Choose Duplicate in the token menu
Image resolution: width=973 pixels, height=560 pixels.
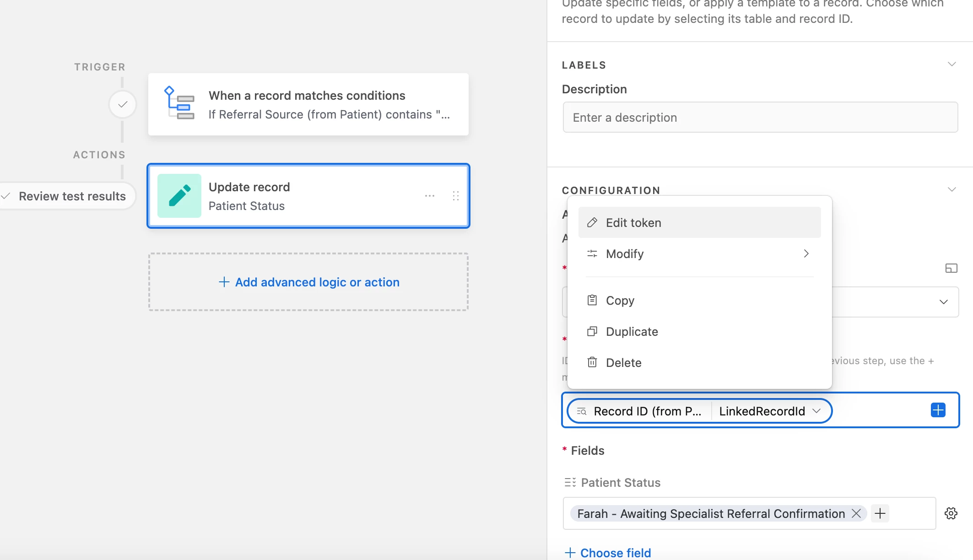632,331
